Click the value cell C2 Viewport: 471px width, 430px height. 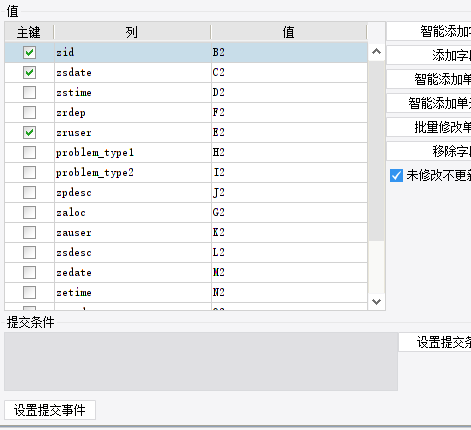[x=289, y=72]
